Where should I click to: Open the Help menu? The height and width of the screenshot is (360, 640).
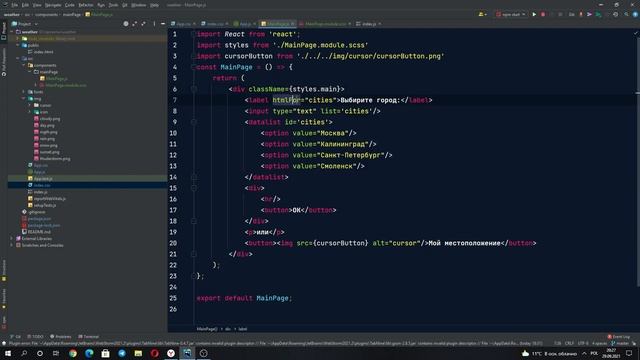(x=154, y=5)
